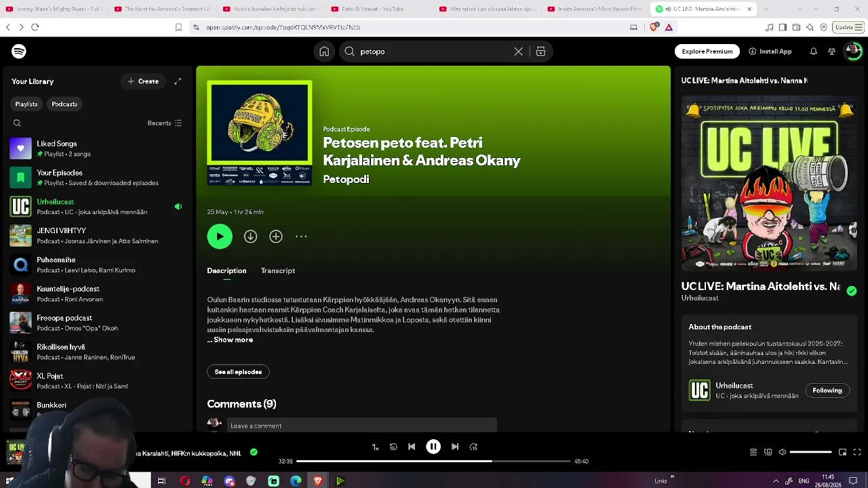Open the Urheilucast link under Now Playing title

coord(700,298)
